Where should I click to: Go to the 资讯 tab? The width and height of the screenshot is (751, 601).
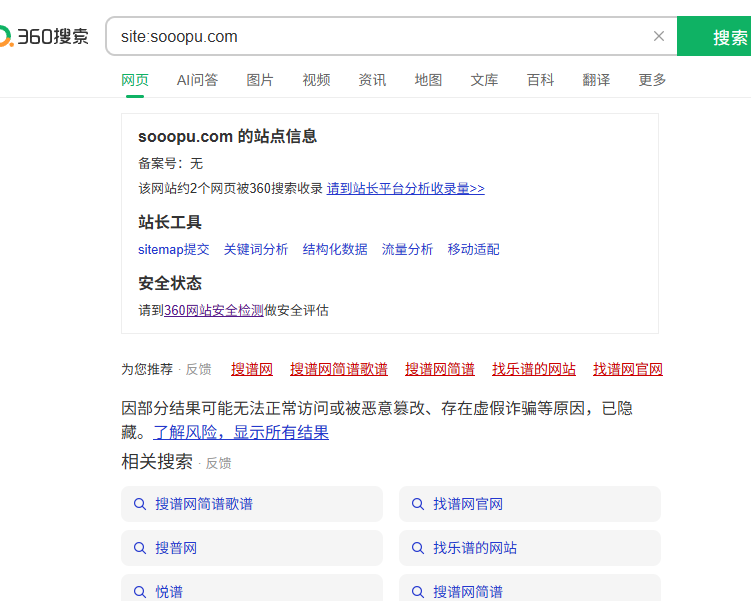point(372,80)
